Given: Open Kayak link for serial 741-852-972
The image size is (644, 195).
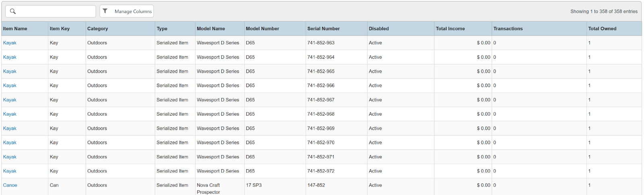Looking at the screenshot, I should (x=10, y=171).
